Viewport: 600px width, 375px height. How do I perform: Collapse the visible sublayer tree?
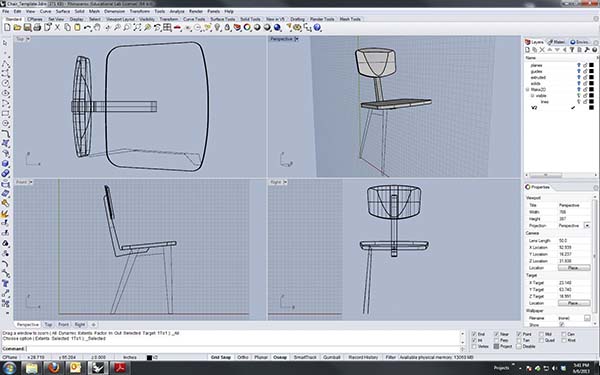pyautogui.click(x=532, y=96)
